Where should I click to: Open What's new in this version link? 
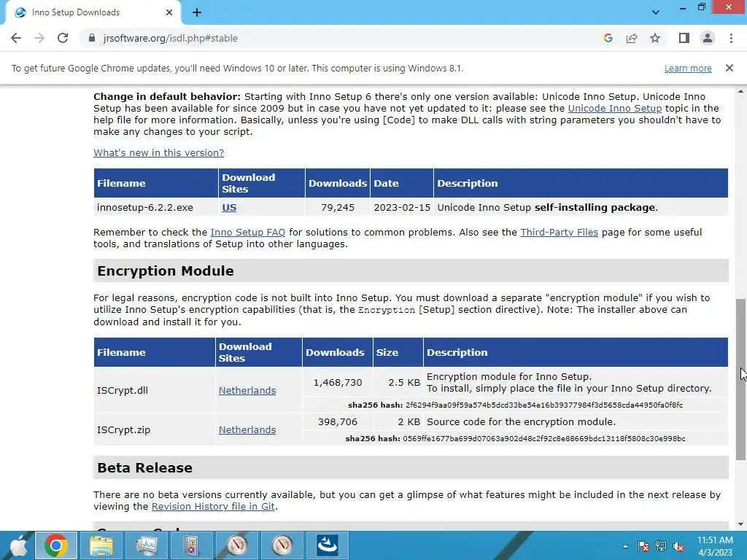(158, 152)
